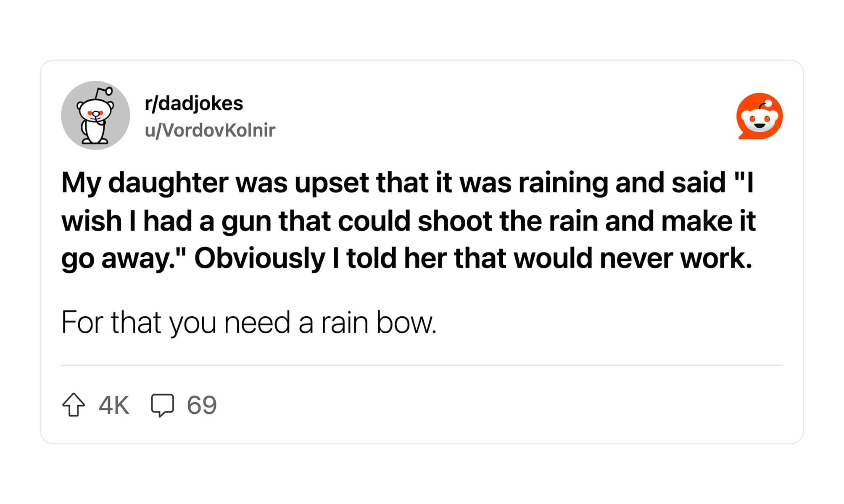Click the word "raining" in the title

coord(563,183)
